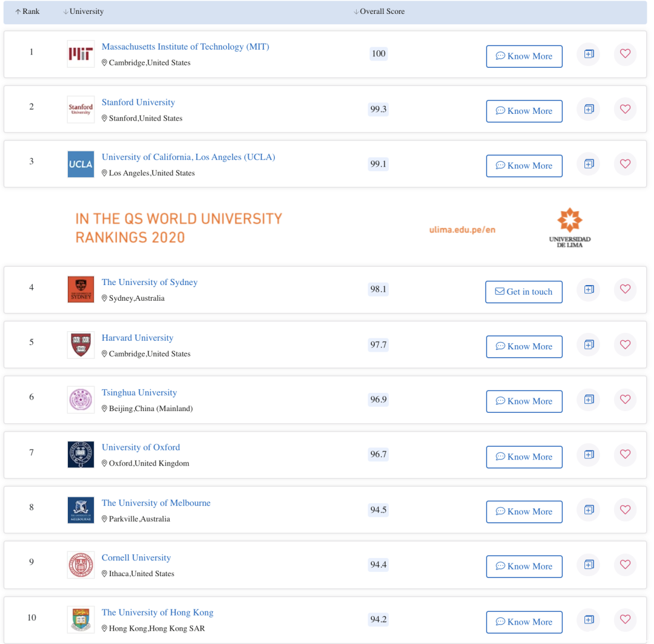This screenshot has width=654, height=644.
Task: Add Tsinghua University to compare list
Action: coord(589,399)
